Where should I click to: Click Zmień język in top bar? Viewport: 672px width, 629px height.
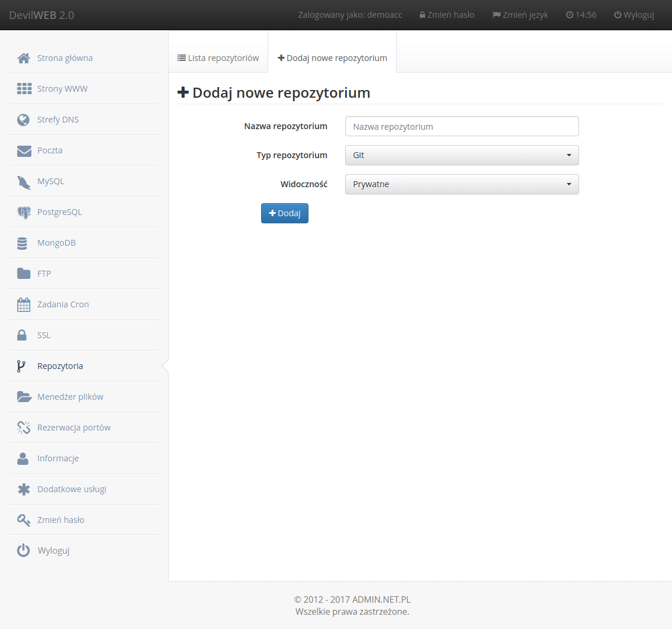520,15
